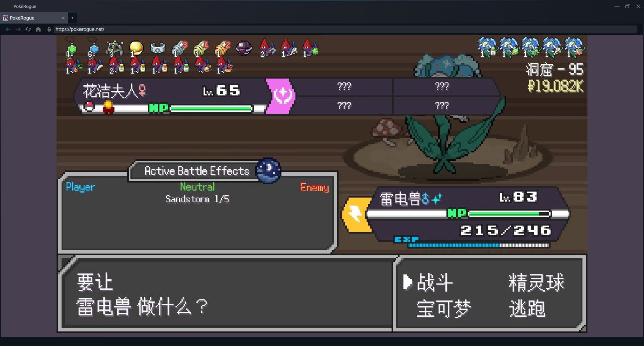Click the first enemy item icon top-right
The width and height of the screenshot is (644, 346).
(487, 46)
